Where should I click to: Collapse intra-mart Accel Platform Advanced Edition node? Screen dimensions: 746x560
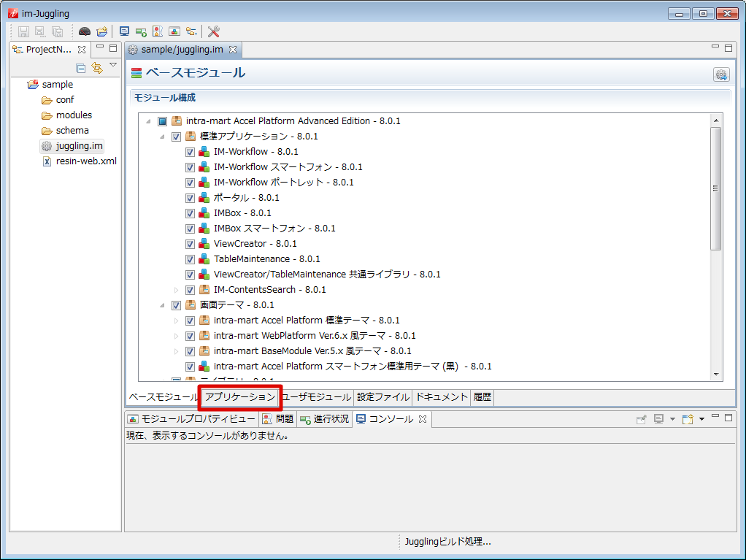148,121
